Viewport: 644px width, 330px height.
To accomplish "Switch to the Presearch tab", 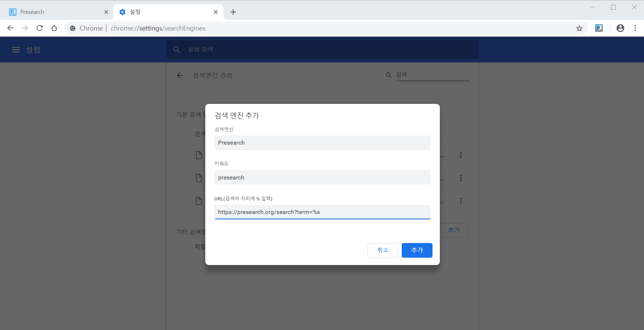I will (x=59, y=12).
